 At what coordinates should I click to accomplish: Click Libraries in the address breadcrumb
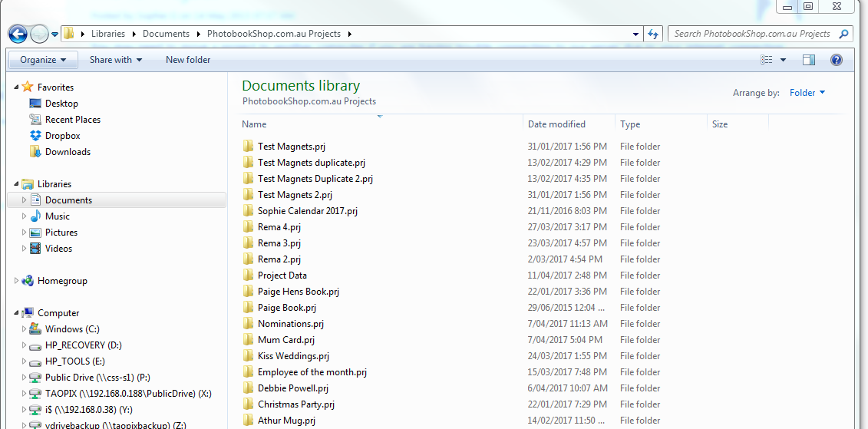[x=108, y=34]
